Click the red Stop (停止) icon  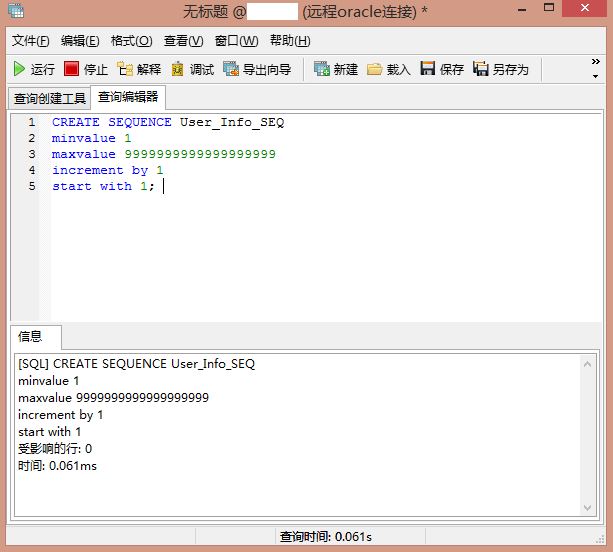coord(72,68)
